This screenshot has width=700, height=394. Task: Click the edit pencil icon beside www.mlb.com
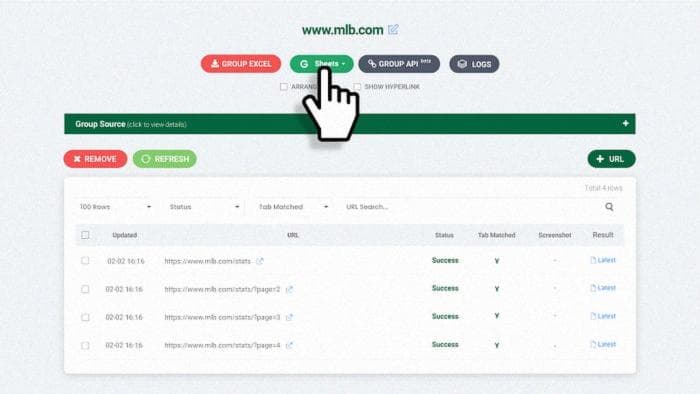click(393, 30)
